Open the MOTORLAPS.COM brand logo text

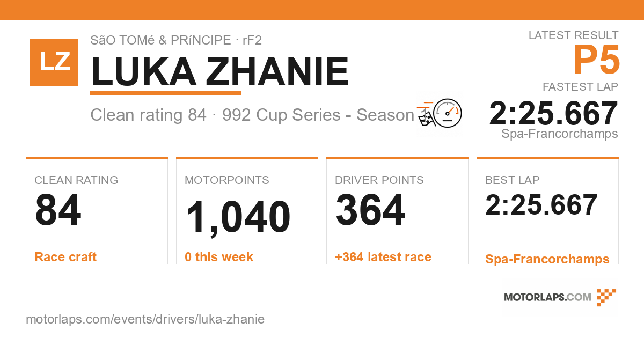[547, 297]
